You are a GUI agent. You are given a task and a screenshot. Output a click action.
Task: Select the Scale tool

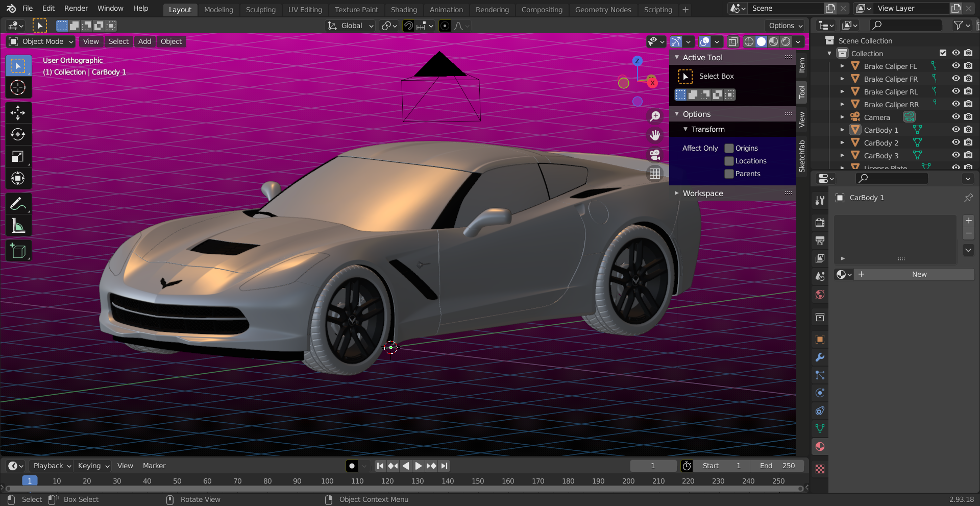18,156
